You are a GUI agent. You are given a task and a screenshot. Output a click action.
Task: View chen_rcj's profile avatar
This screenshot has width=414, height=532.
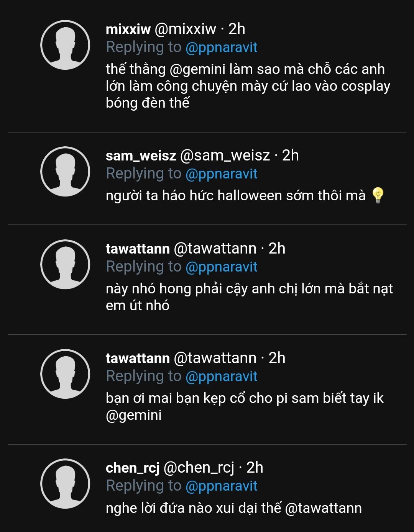pos(65,484)
